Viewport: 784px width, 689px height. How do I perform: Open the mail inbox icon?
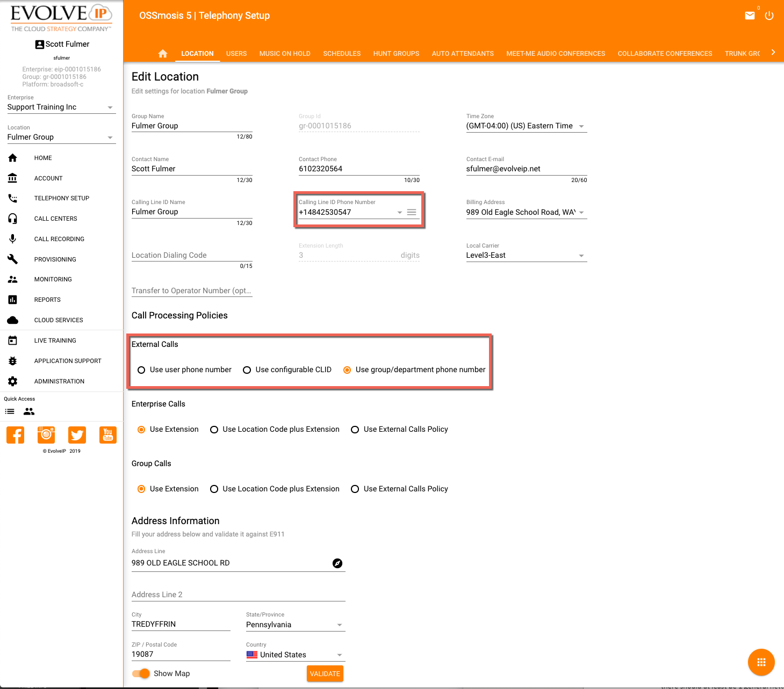(x=750, y=16)
